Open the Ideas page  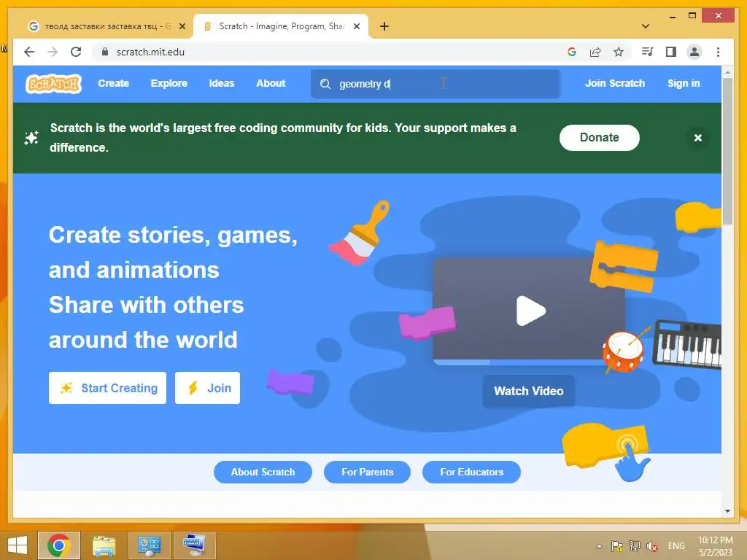point(222,83)
